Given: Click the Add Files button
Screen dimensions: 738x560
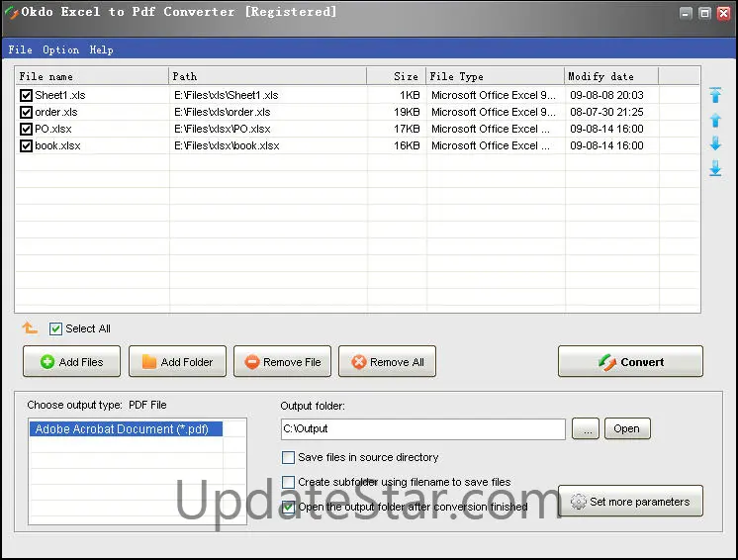Looking at the screenshot, I should tap(71, 361).
